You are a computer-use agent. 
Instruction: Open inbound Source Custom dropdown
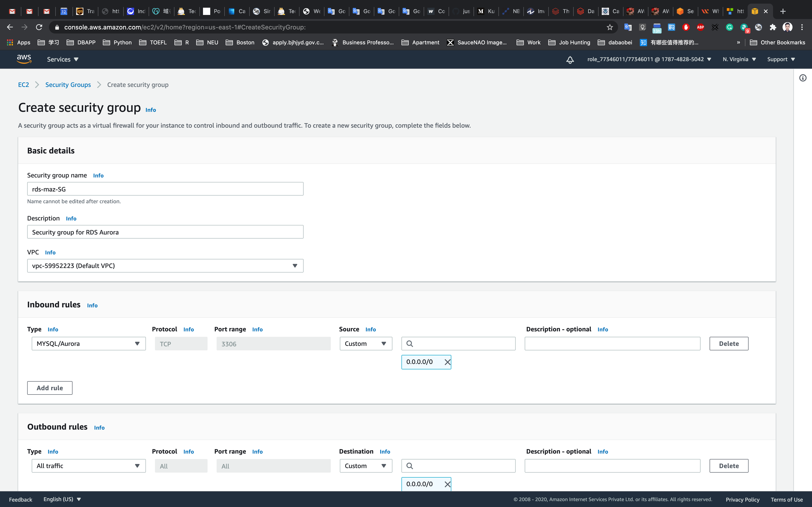pyautogui.click(x=366, y=344)
